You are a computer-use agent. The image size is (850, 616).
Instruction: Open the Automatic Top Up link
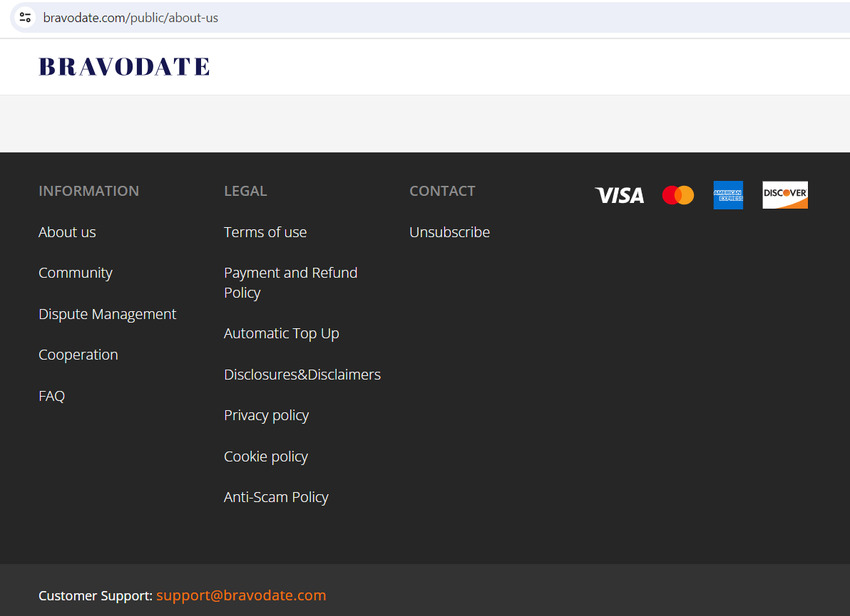coord(281,333)
